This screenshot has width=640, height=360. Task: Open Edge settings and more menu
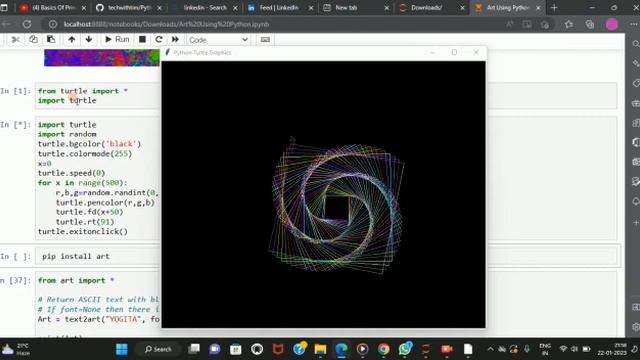(633, 24)
